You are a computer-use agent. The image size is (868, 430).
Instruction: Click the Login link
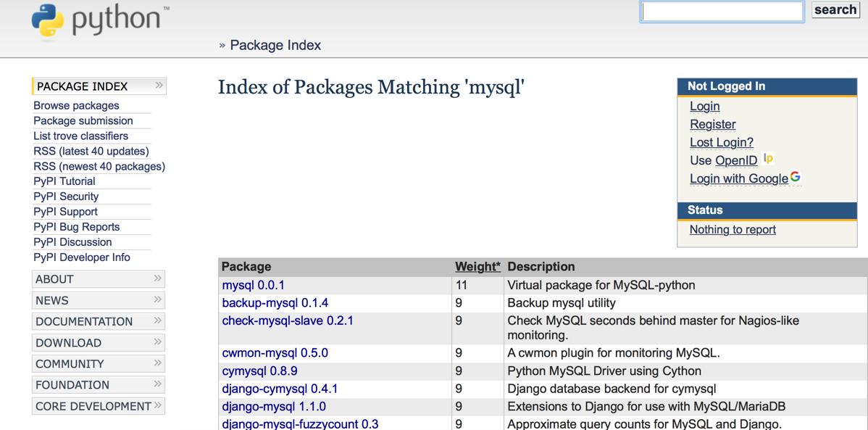pyautogui.click(x=705, y=106)
